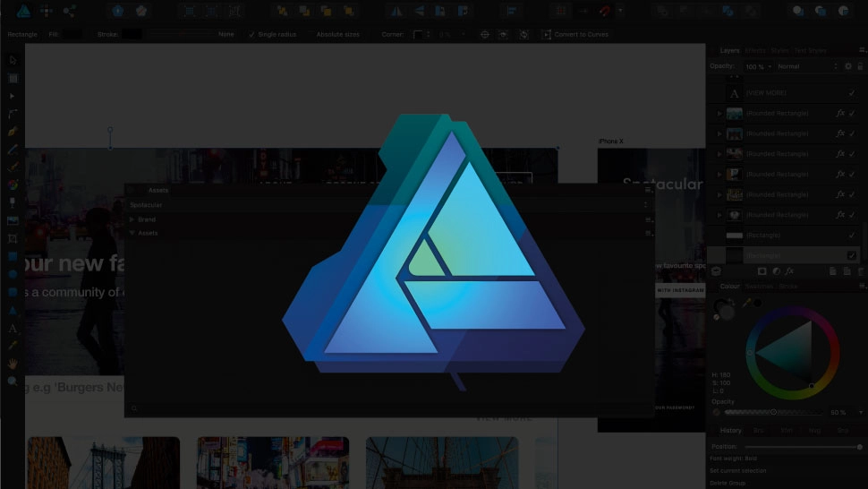Toggle the snapping magnet icon
The width and height of the screenshot is (868, 489).
point(605,11)
